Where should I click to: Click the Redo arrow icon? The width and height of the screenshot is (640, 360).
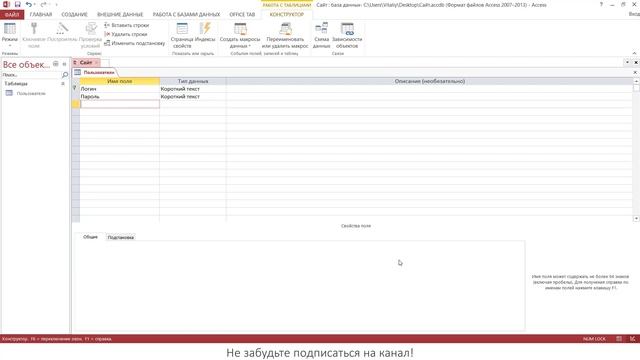click(x=43, y=4)
